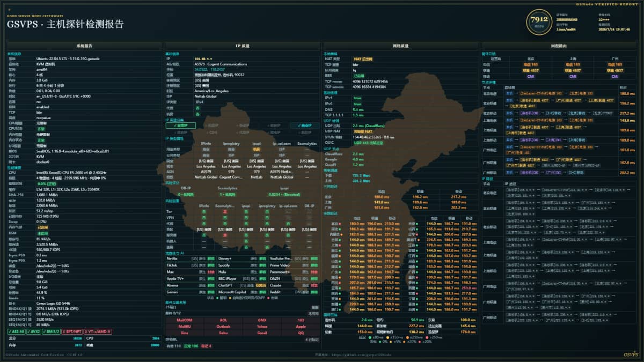Click the Cloudflare UDP node latency row
644x362 pixels.
coord(401,154)
